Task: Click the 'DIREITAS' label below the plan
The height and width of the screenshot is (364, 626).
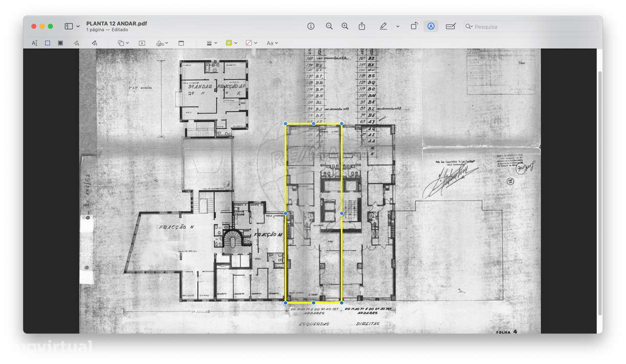Action: click(x=368, y=323)
